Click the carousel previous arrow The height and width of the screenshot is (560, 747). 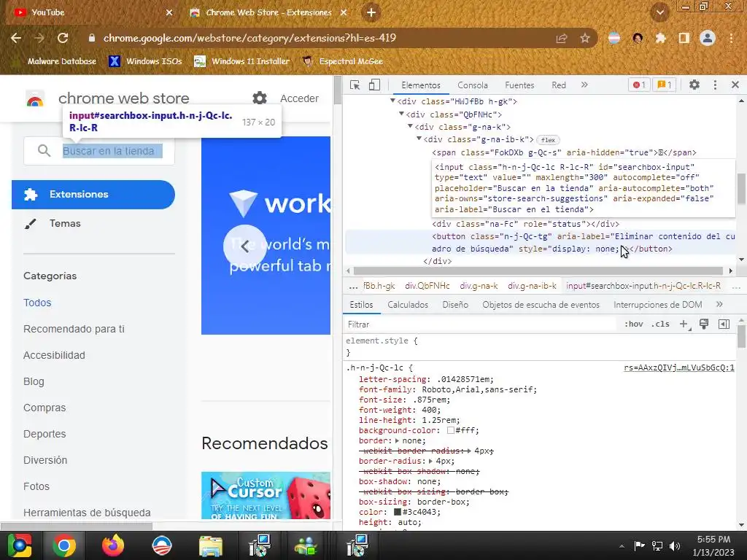pyautogui.click(x=245, y=246)
